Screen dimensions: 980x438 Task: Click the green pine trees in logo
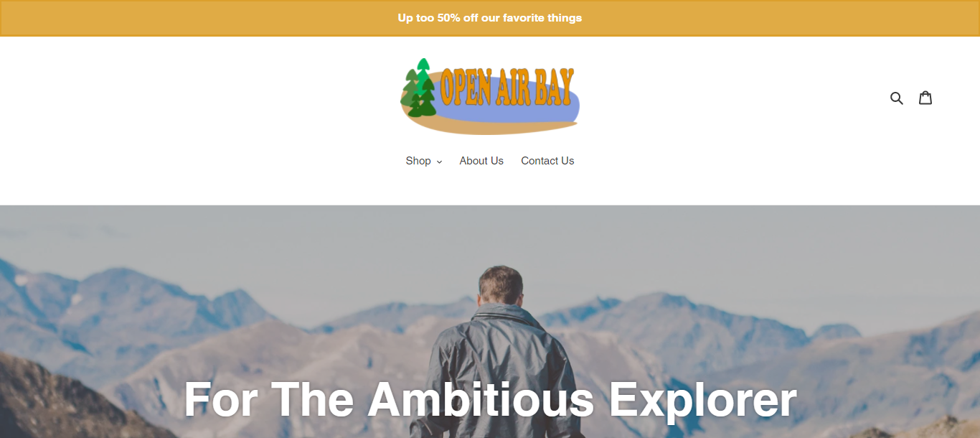tap(420, 88)
